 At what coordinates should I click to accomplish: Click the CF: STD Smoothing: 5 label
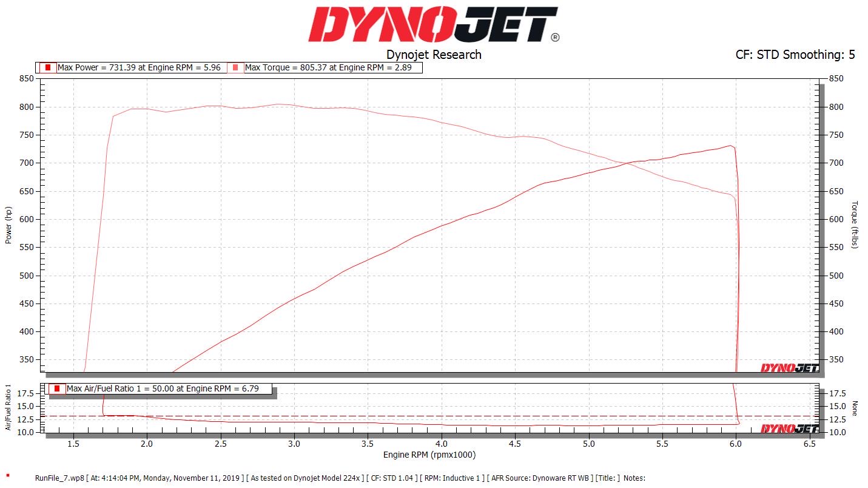[795, 55]
